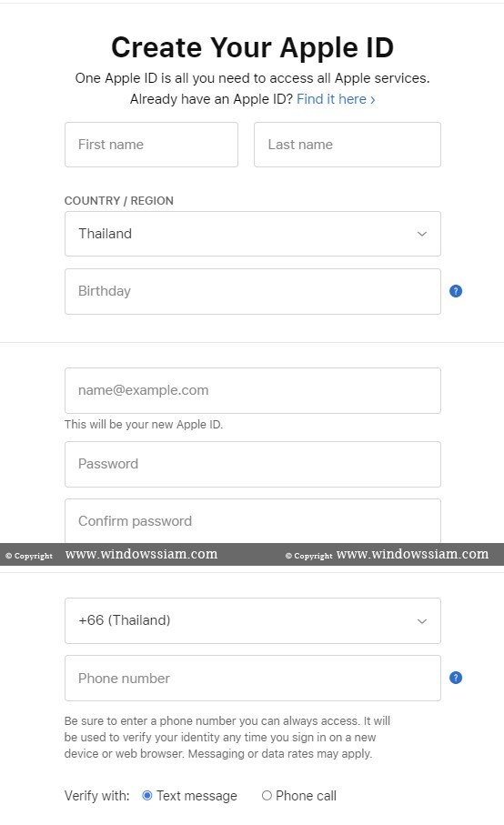The image size is (504, 825).
Task: Click the chevron arrow in +66 (Thailand) box
Action: click(422, 621)
